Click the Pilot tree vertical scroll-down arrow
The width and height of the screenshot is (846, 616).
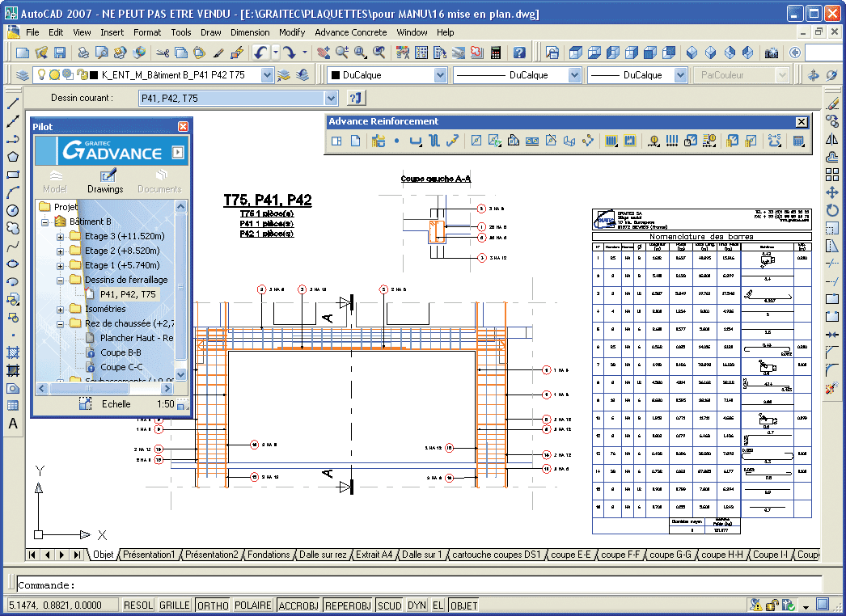pos(180,373)
